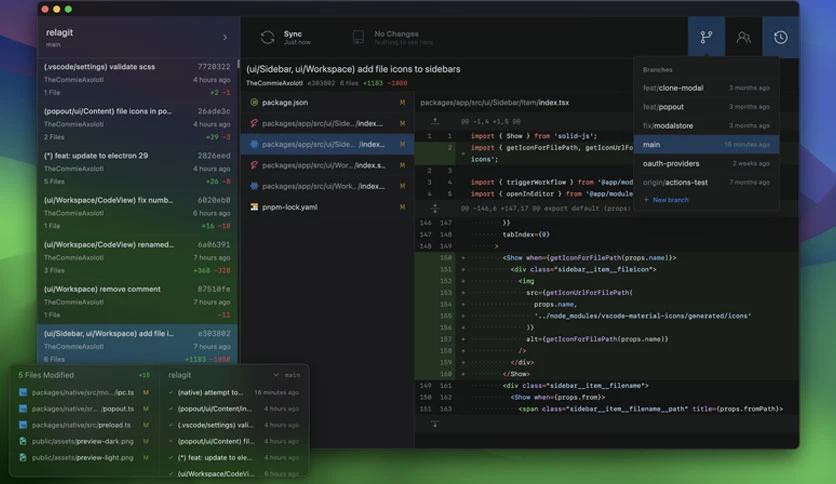Image resolution: width=836 pixels, height=484 pixels.
Task: Click the No Changes file icon
Action: pyautogui.click(x=358, y=37)
